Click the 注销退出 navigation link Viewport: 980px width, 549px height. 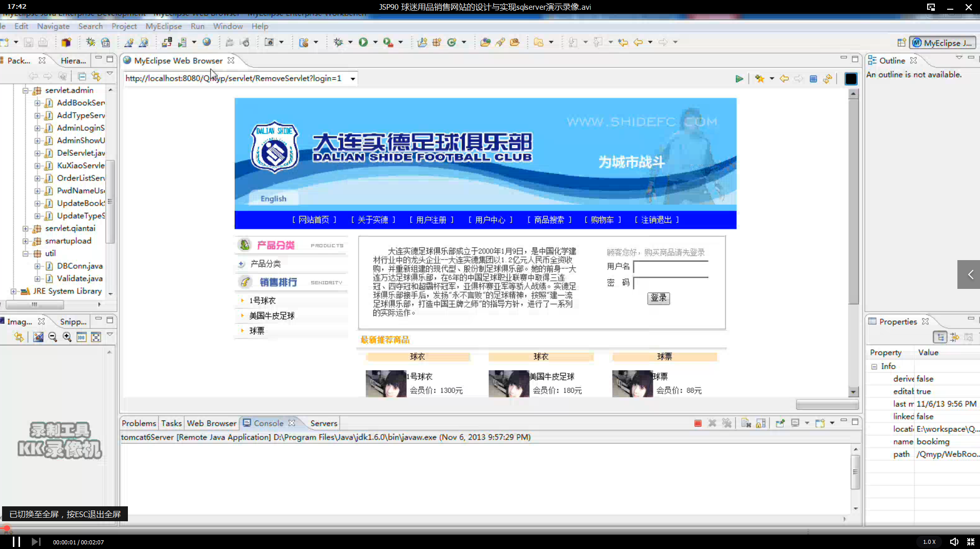click(x=656, y=220)
